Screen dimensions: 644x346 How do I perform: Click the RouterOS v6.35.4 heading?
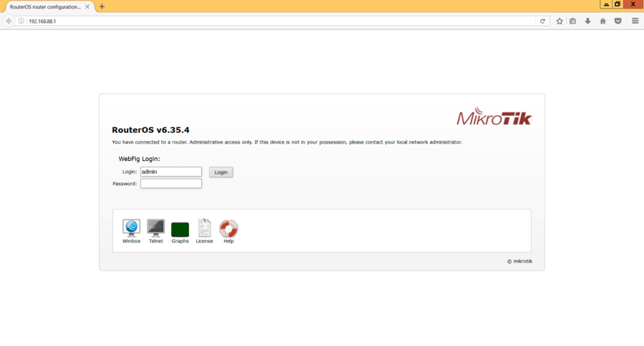click(x=150, y=129)
